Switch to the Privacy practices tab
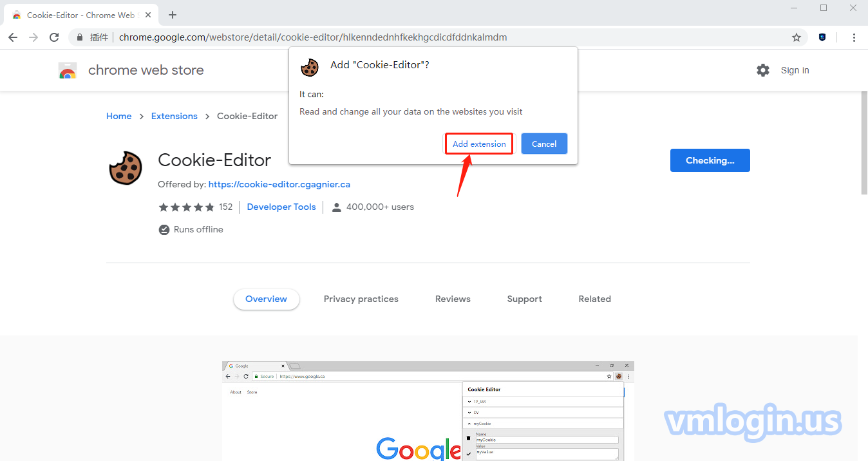The image size is (868, 461). click(361, 299)
